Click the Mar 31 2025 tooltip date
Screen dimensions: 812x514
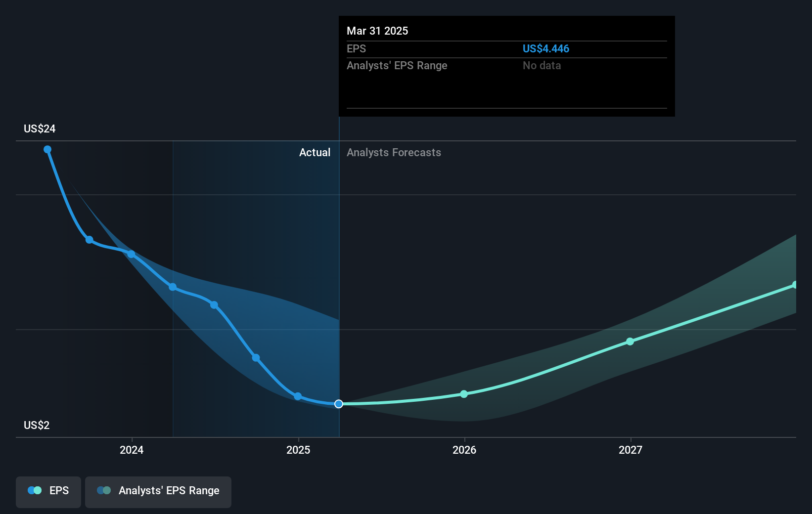click(377, 31)
